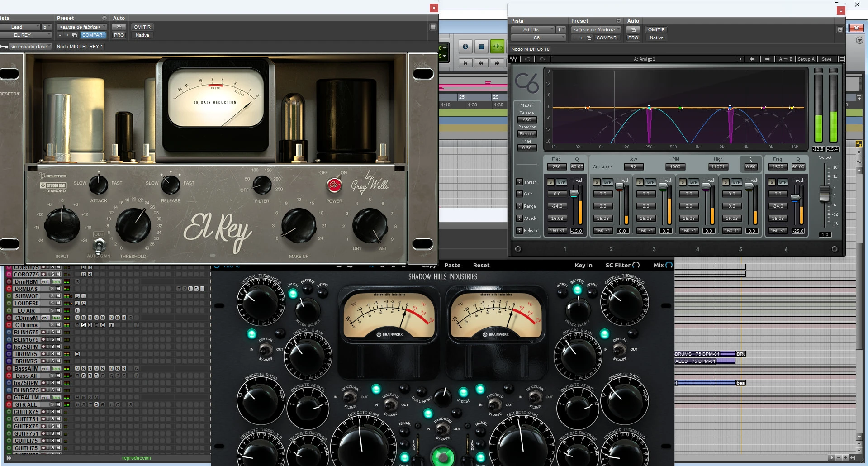
Task: Load next preset with right arrow in C6
Action: click(x=767, y=59)
